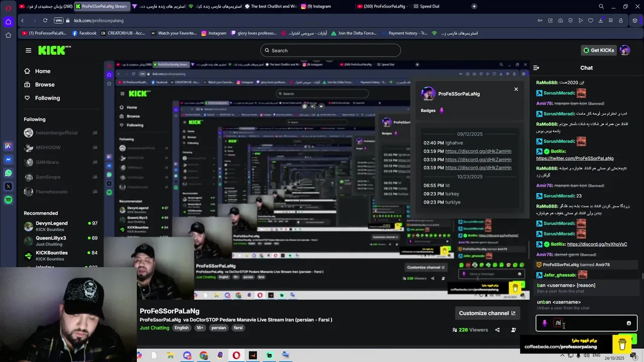
Task: Open Browse in Kick sidebar
Action: click(x=39, y=84)
